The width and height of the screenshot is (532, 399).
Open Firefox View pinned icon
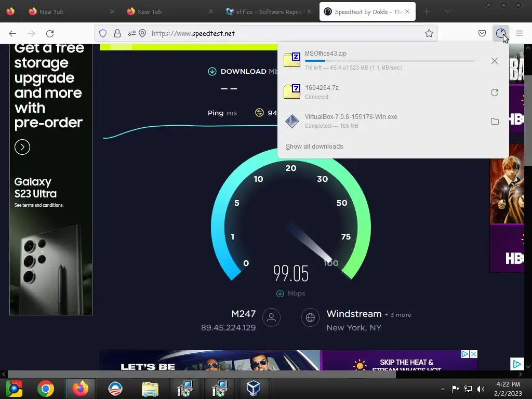(x=10, y=11)
